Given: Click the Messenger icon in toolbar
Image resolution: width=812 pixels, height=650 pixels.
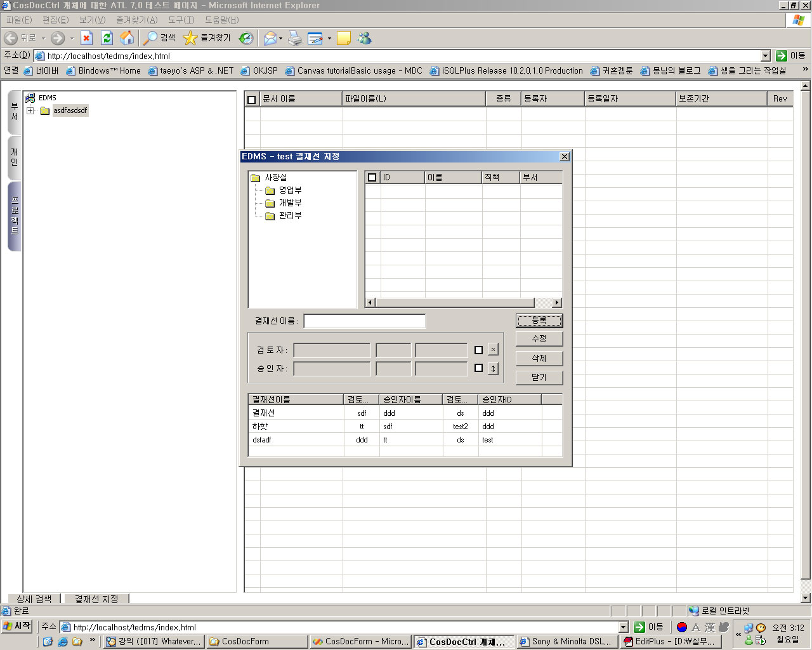Looking at the screenshot, I should click(364, 38).
